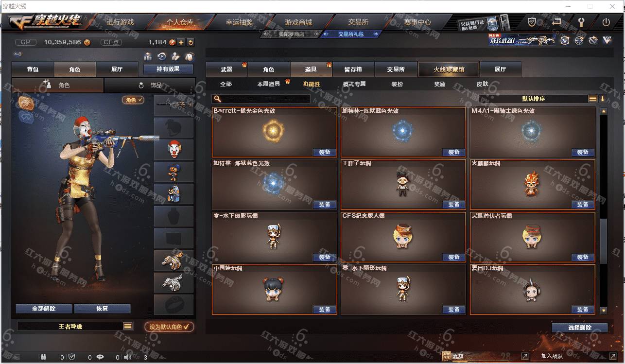625x364 pixels.
Task: Click the plus icon beside CF points
Action: point(181,42)
